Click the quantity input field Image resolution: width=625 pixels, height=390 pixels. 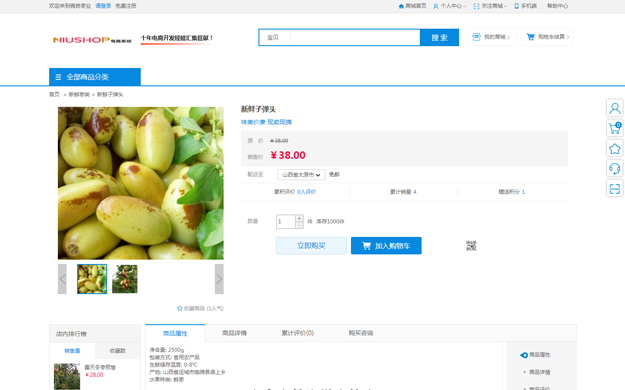[x=285, y=222]
